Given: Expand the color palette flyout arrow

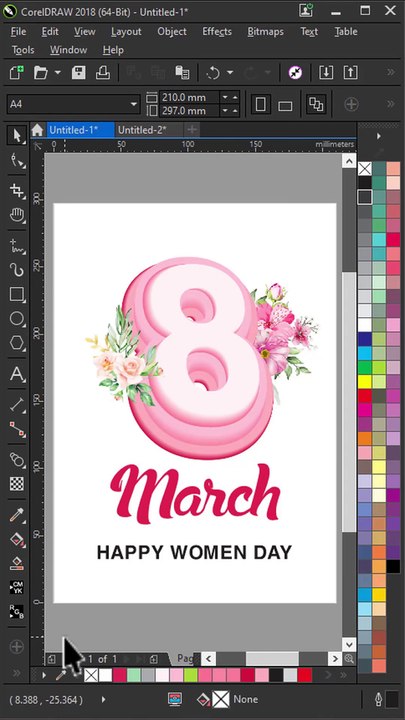Looking at the screenshot, I should coord(379,136).
